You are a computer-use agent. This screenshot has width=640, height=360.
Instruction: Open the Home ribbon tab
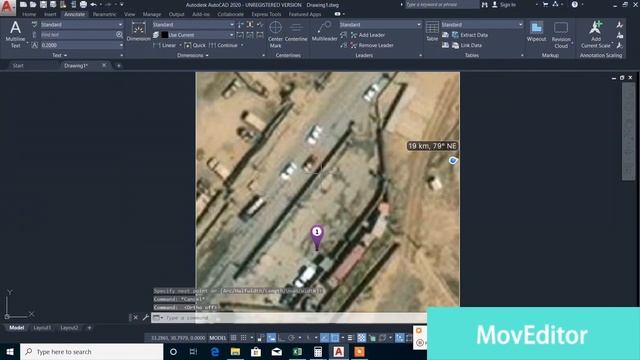point(29,14)
